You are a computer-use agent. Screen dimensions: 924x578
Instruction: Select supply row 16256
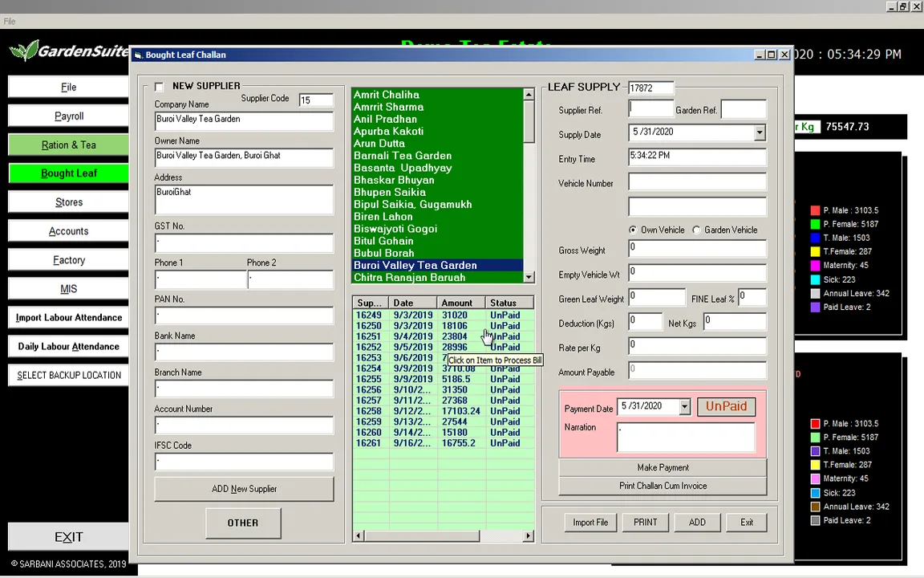pos(443,390)
